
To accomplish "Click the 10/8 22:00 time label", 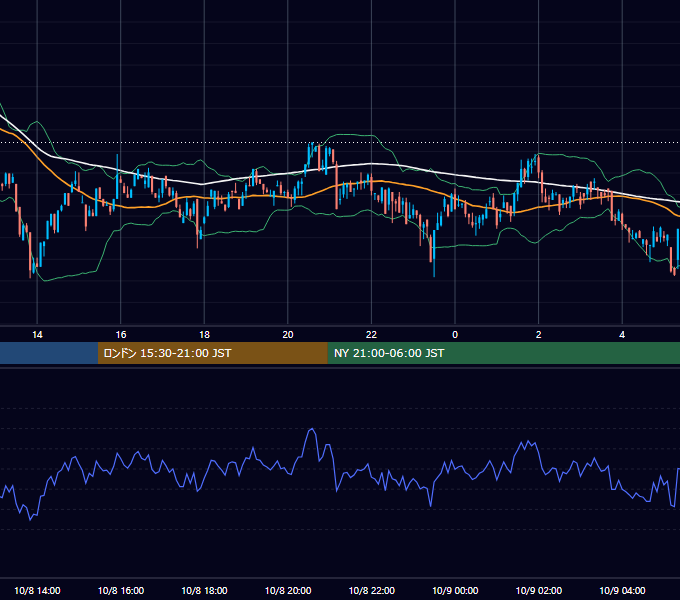I will [x=372, y=591].
